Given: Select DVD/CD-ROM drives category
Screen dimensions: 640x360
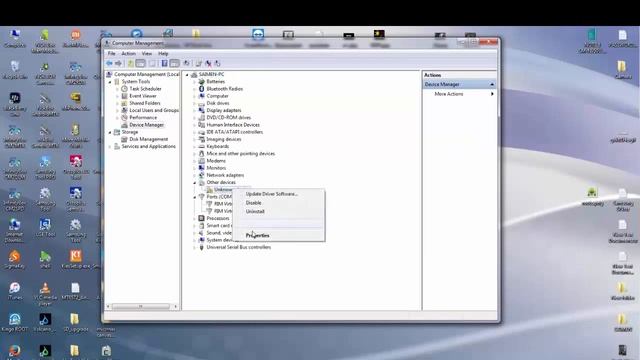Looking at the screenshot, I should point(229,118).
